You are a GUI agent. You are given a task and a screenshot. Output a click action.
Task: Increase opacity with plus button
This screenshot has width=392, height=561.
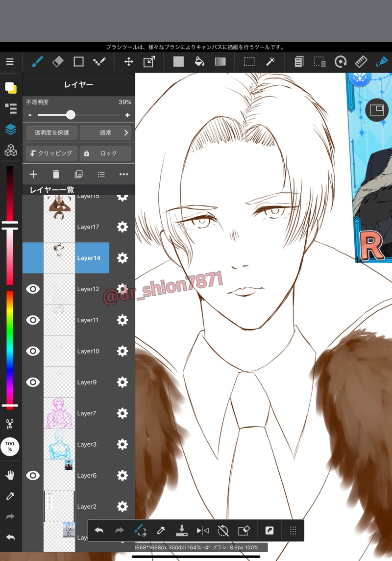[x=127, y=115]
